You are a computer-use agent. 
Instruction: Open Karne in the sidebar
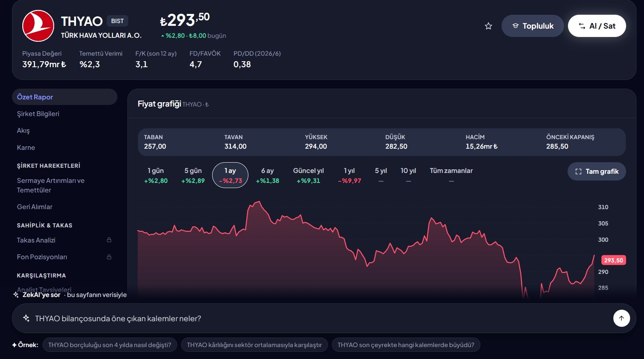tap(64, 147)
